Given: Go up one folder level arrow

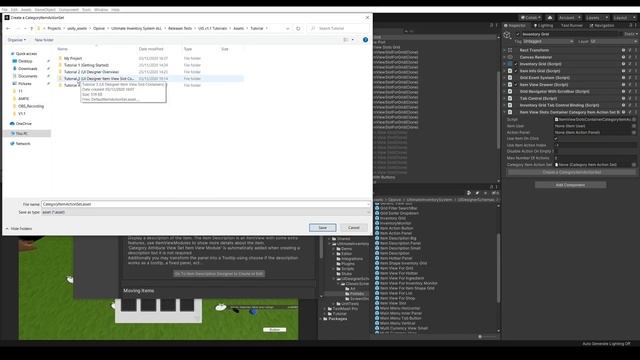Looking at the screenshot, I should point(31,29).
